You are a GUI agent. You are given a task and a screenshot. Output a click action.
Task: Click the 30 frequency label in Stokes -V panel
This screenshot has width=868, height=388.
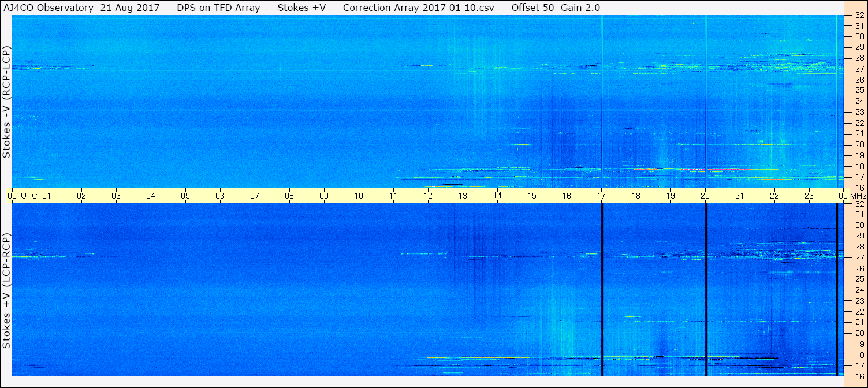pyautogui.click(x=859, y=36)
